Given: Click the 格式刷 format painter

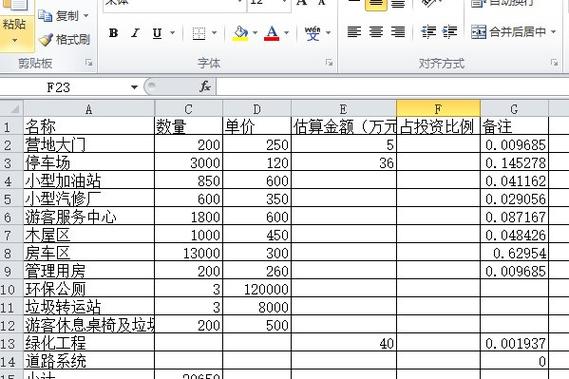Looking at the screenshot, I should (65, 40).
